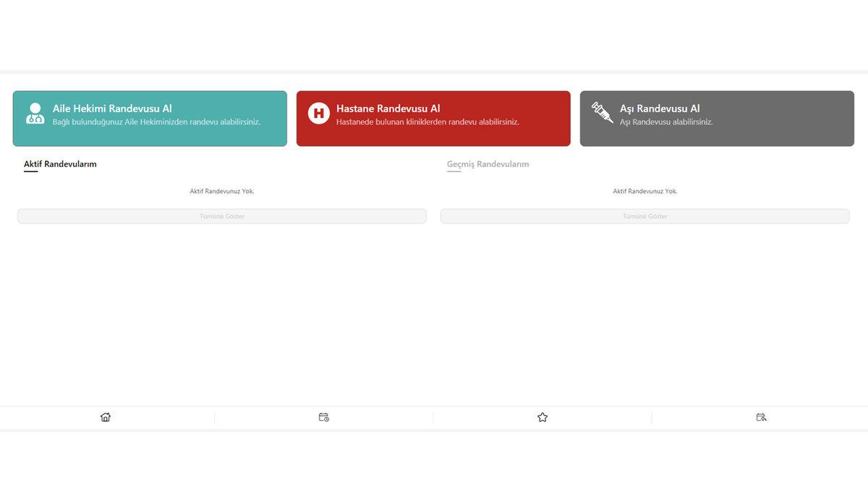Click the doctor icon on teal card
Viewport: 868px width, 488px height.
pos(35,114)
